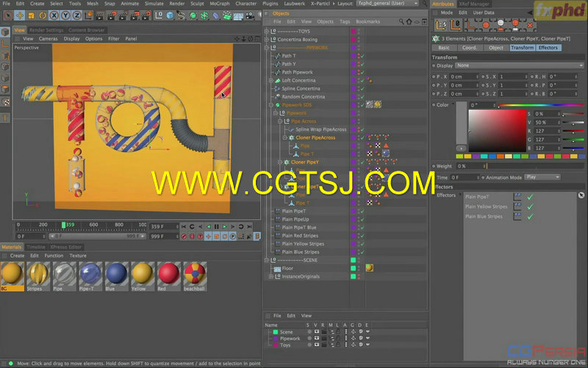Open viewport Cameras menu
The width and height of the screenshot is (588, 368).
point(48,39)
